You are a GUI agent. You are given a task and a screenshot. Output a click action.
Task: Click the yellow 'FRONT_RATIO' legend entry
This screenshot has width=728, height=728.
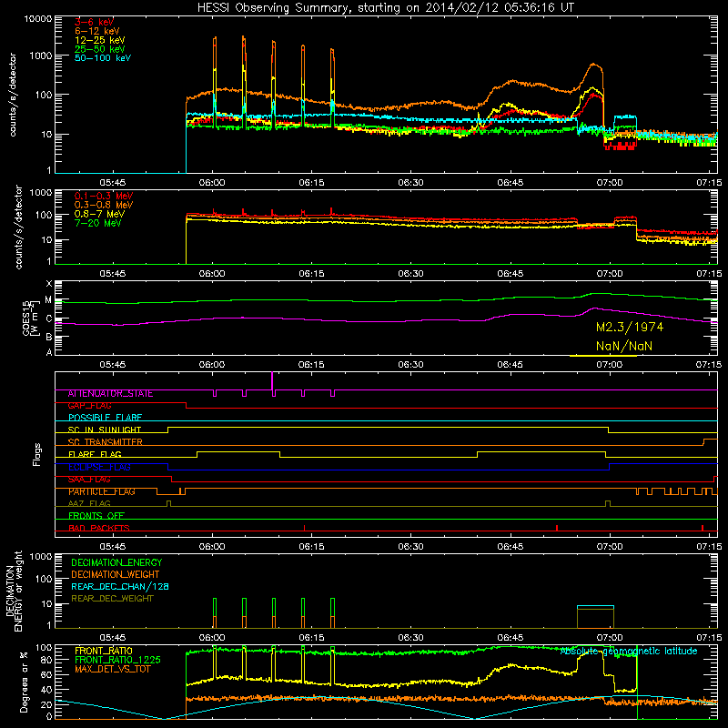[x=104, y=651]
